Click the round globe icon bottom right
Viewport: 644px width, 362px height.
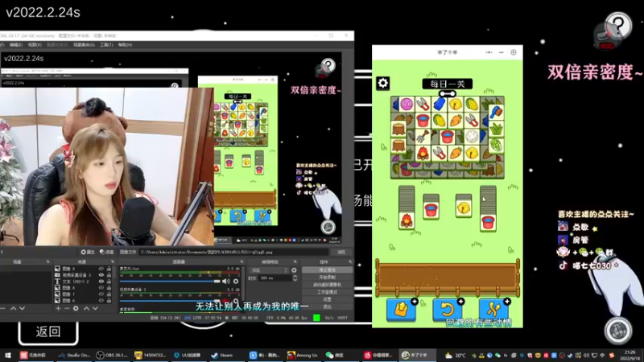coord(618,331)
